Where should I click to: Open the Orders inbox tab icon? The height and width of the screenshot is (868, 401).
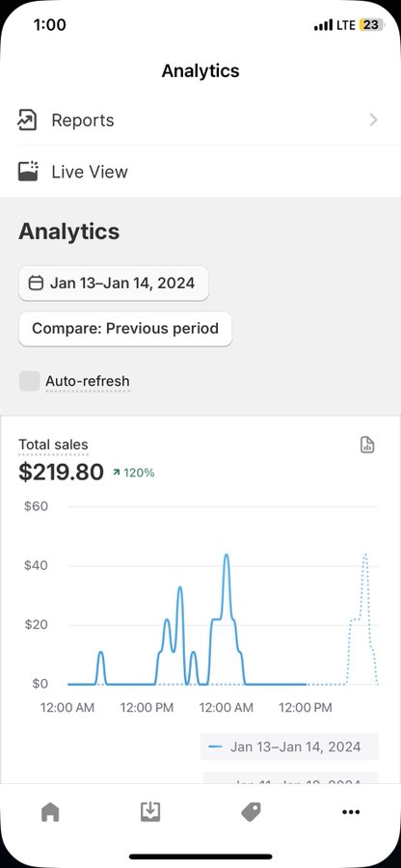(x=149, y=812)
